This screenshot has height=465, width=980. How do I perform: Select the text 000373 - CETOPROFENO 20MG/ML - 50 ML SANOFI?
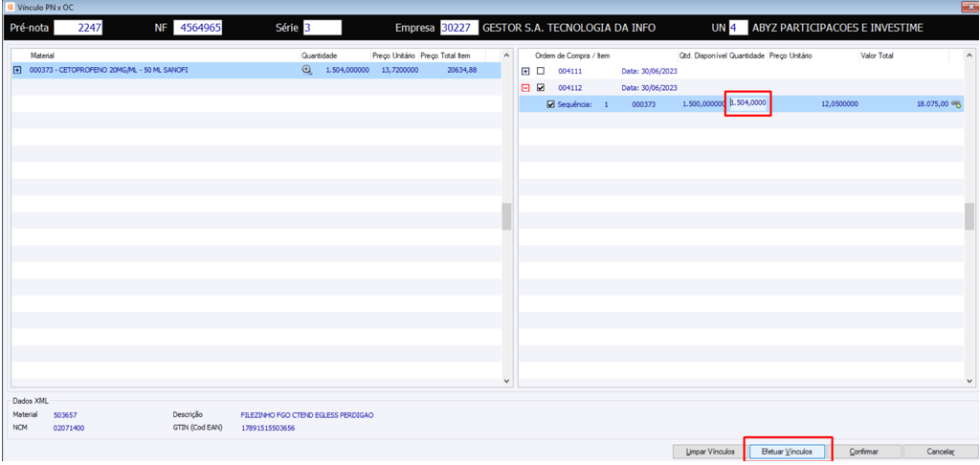109,70
